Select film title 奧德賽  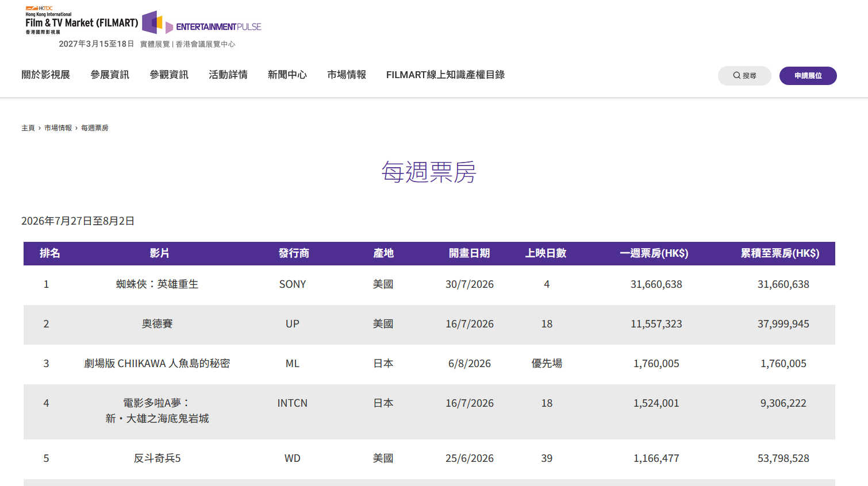157,324
